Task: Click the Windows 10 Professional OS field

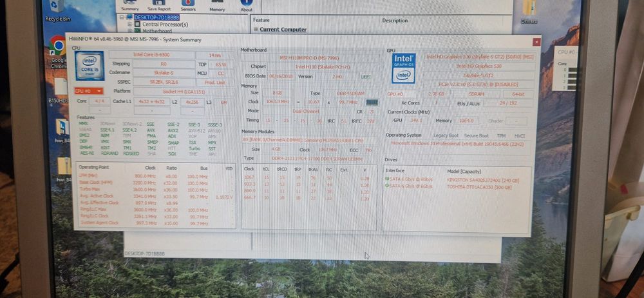Action: point(458,144)
